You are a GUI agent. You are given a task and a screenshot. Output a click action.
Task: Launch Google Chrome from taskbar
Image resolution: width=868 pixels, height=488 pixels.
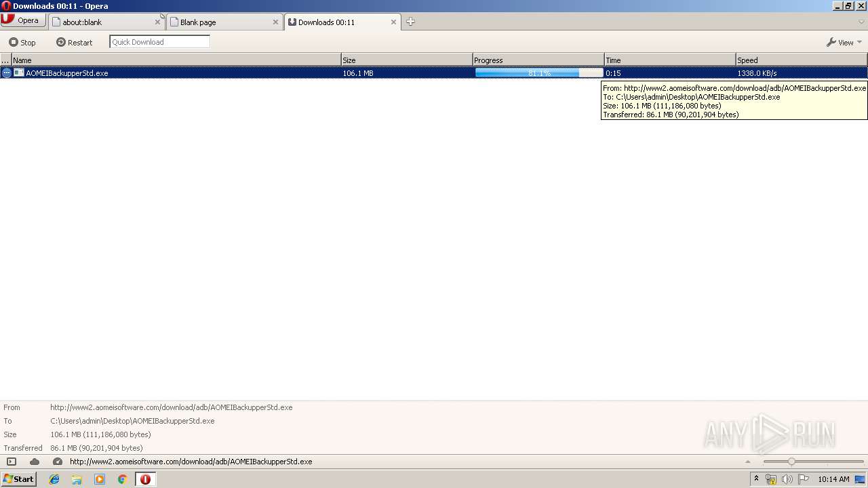(122, 479)
